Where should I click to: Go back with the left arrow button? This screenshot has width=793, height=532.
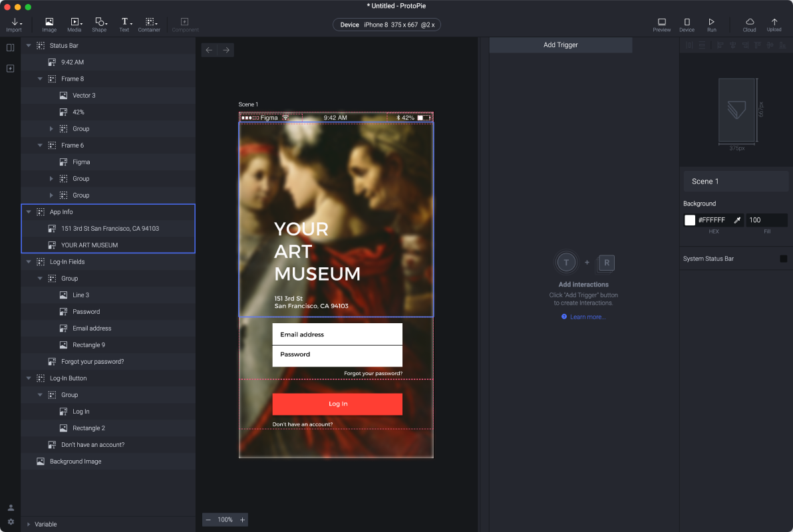coord(209,50)
